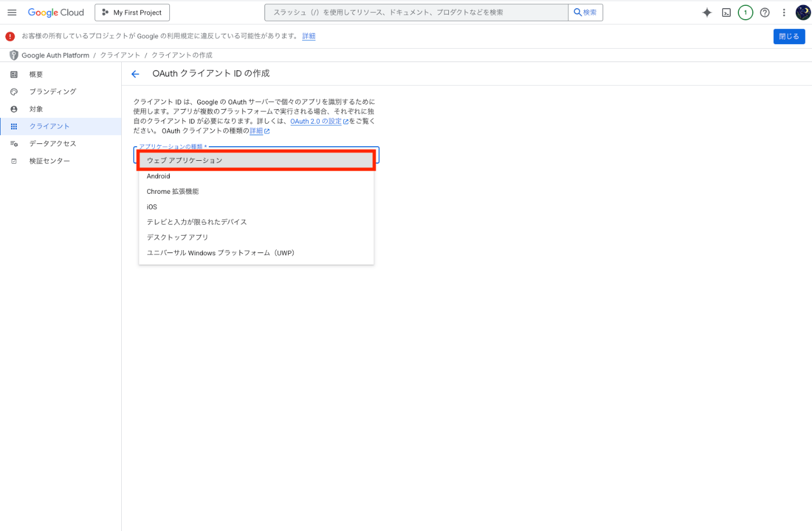
Task: Click the Google Cloud logo
Action: pos(56,12)
